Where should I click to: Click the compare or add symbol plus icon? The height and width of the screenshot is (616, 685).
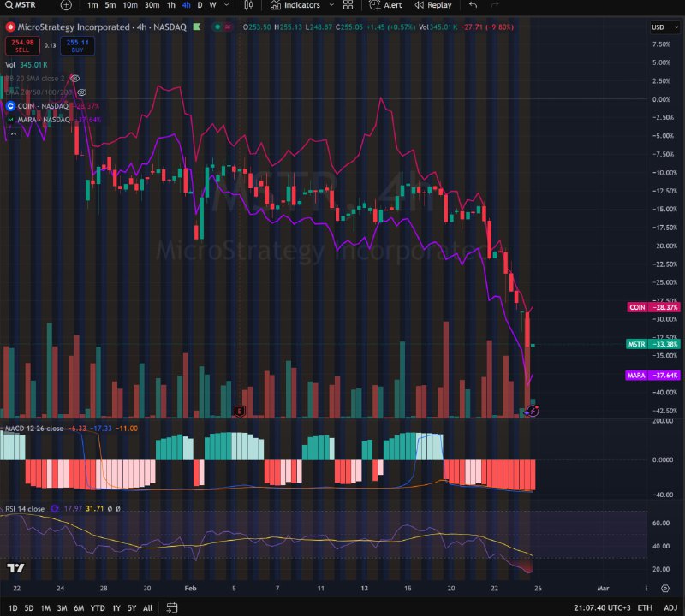coord(66,5)
